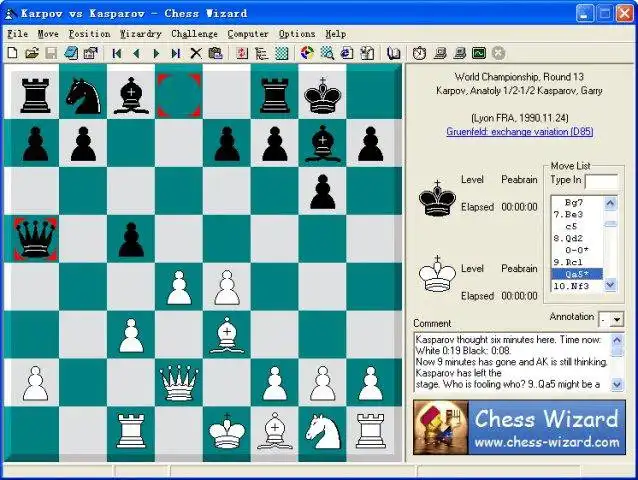
Task: Click the white king player icon
Action: tap(437, 274)
